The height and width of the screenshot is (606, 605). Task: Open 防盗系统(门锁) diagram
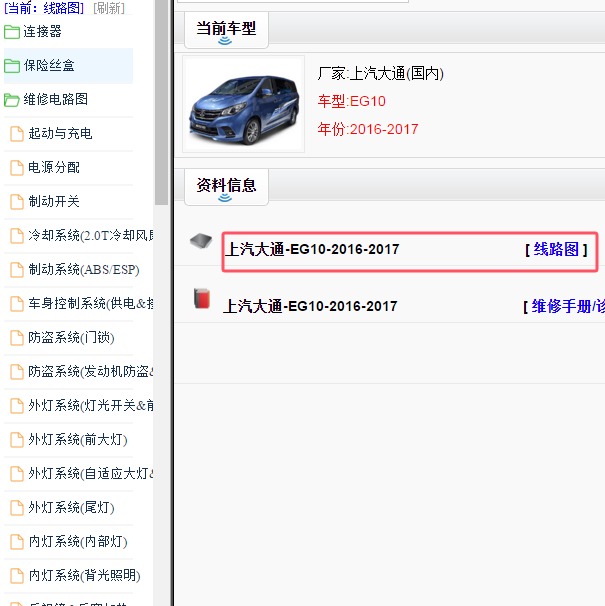(x=72, y=337)
